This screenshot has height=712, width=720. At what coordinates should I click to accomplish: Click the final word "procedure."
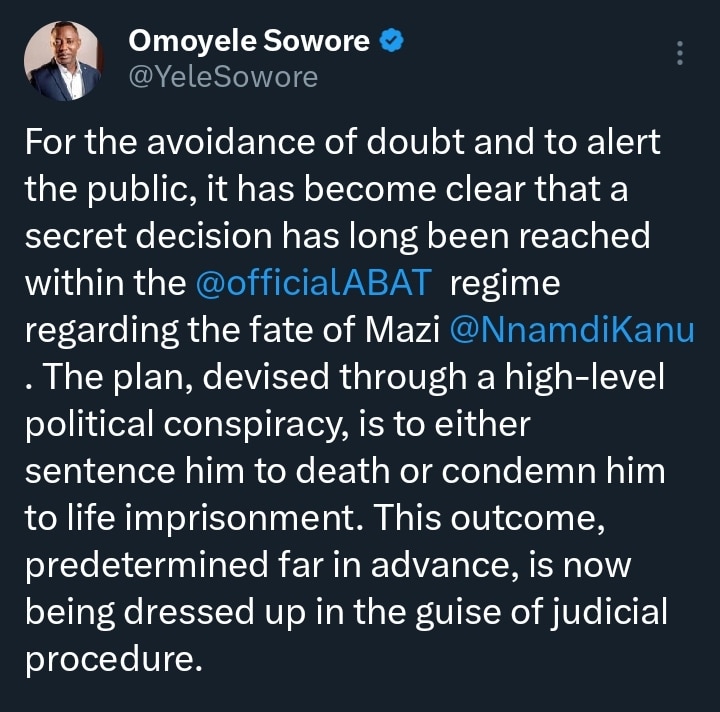pos(113,659)
